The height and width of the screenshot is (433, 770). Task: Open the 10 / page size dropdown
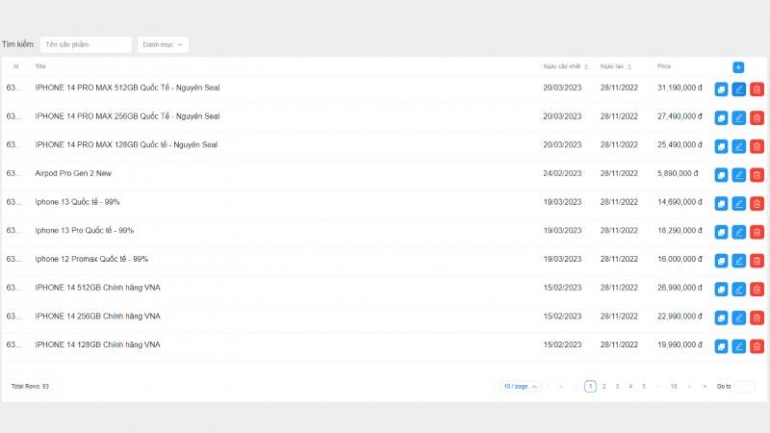pyautogui.click(x=520, y=386)
